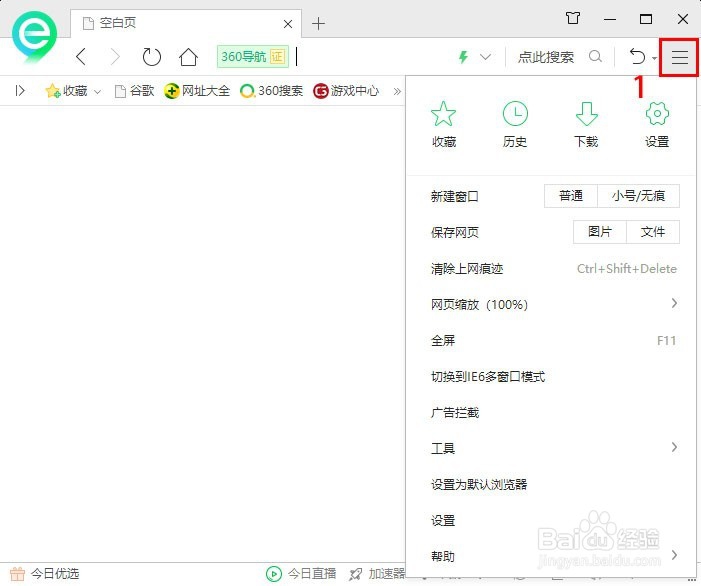Image resolution: width=701 pixels, height=586 pixels.
Task: Open a new 小号/无痕 window
Action: pos(638,196)
